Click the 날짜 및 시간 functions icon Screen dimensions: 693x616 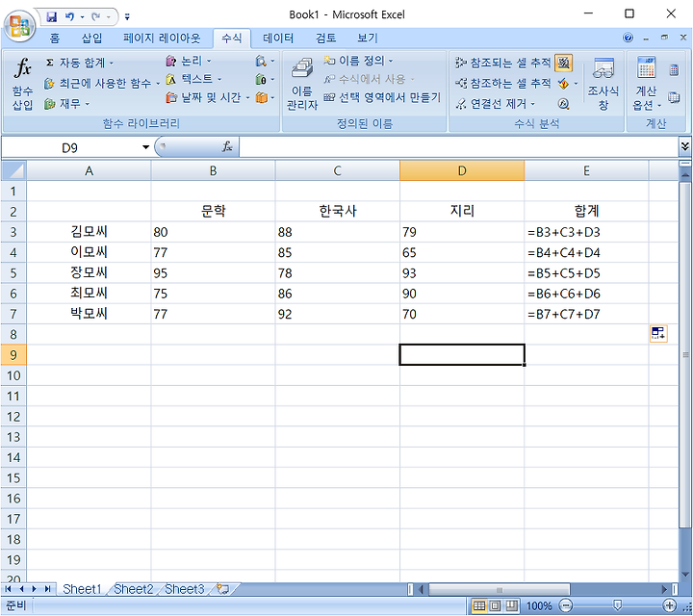coord(171,97)
